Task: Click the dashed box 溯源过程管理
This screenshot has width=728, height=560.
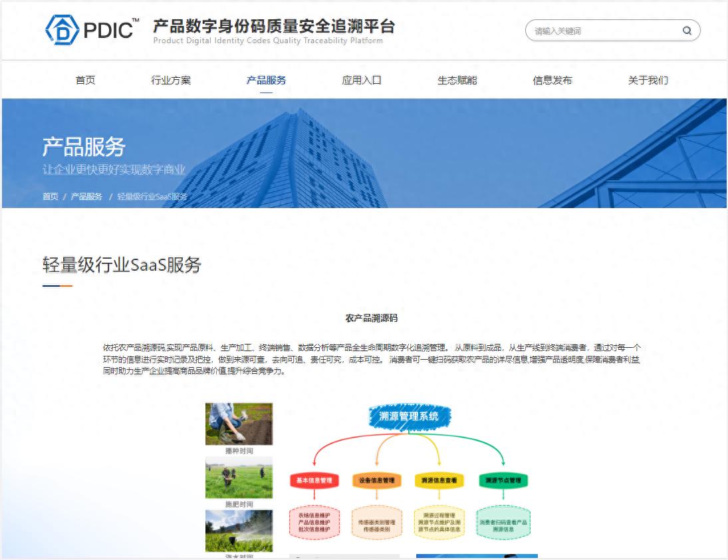Action: pos(439,522)
